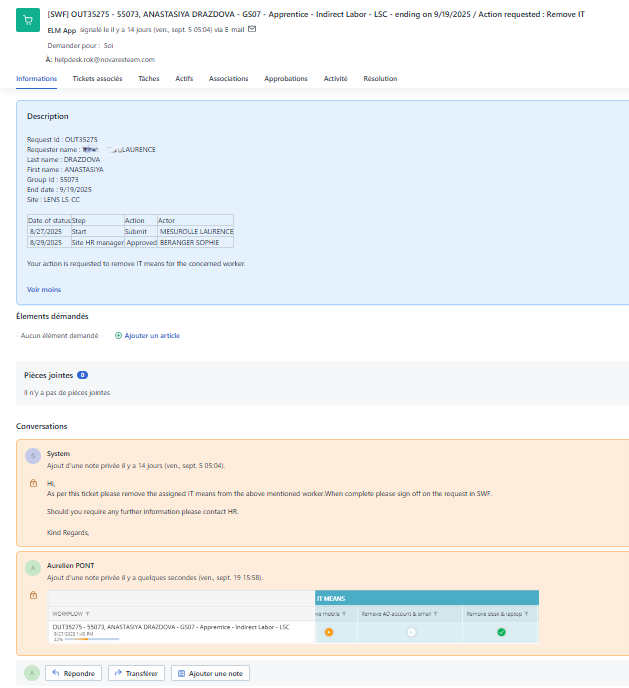Viewport: 629px width, 688px height.
Task: Click the System author name in conversations
Action: 58,454
